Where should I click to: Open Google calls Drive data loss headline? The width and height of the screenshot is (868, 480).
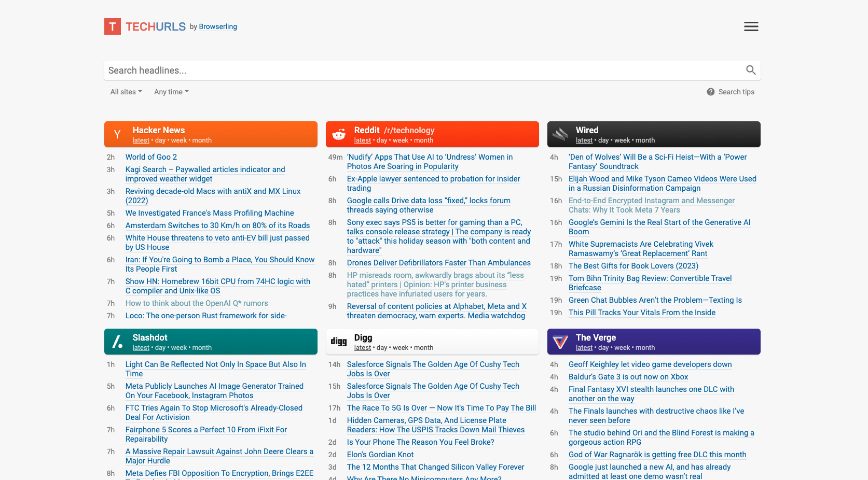[x=429, y=205]
